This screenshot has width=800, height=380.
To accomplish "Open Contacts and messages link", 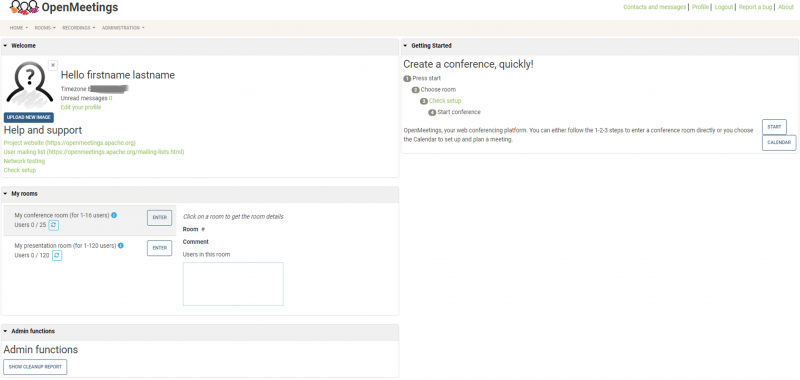I will coord(655,7).
